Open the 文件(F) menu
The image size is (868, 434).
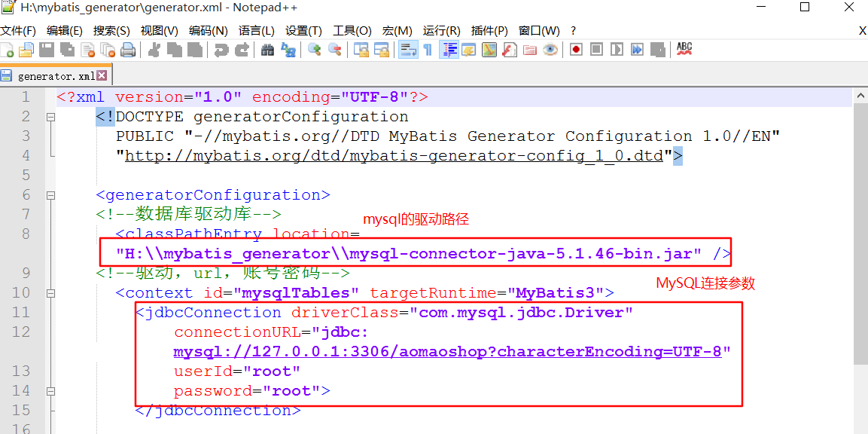[x=18, y=30]
